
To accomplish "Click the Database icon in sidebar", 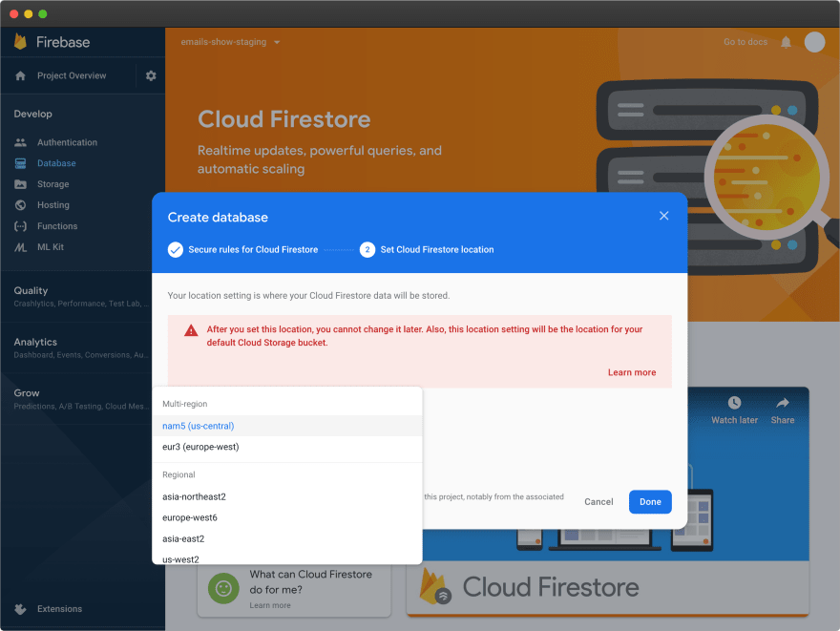I will [x=20, y=163].
